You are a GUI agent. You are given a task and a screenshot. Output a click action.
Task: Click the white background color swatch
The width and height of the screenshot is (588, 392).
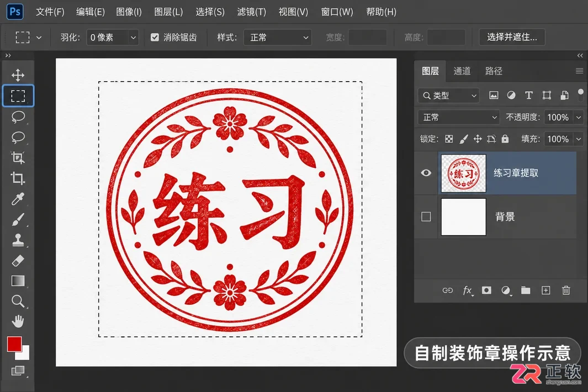(x=25, y=355)
